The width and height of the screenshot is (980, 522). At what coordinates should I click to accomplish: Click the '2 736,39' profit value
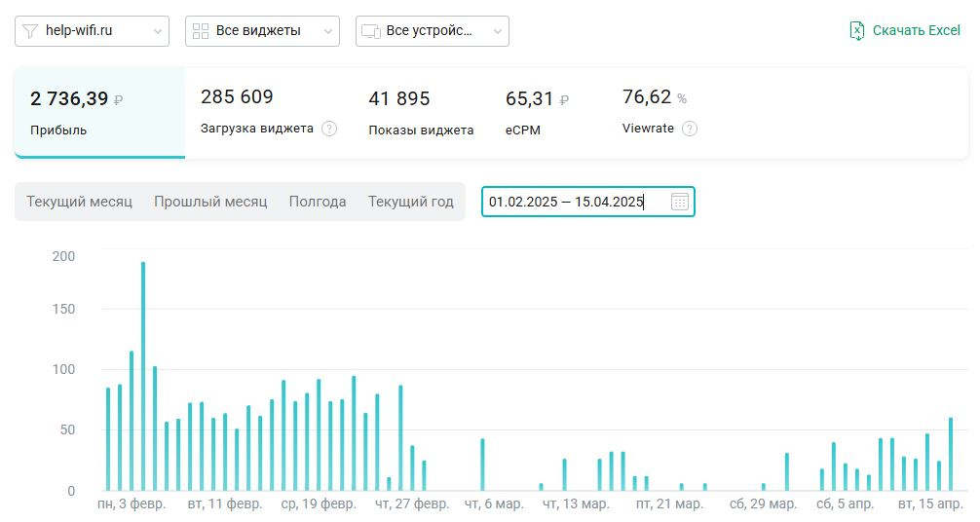pyautogui.click(x=69, y=98)
